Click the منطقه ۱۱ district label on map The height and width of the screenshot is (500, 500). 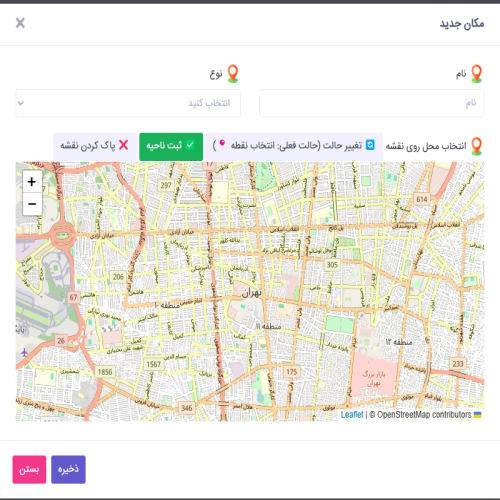point(268,326)
